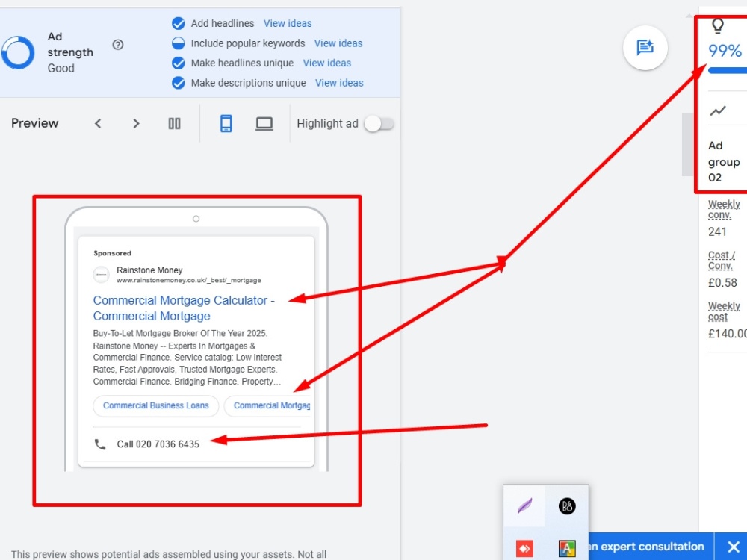This screenshot has width=747, height=560.
Task: Toggle the Highlight ad switch
Action: 379,124
